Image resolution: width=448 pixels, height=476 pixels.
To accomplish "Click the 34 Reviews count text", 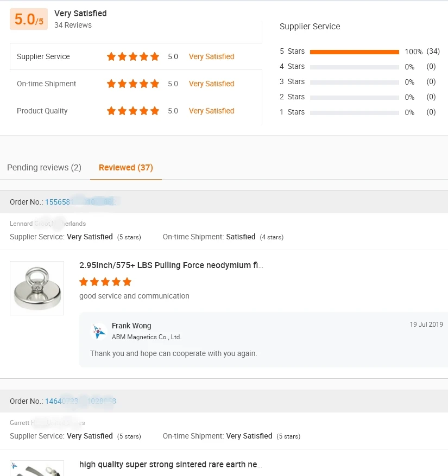I will click(x=73, y=25).
